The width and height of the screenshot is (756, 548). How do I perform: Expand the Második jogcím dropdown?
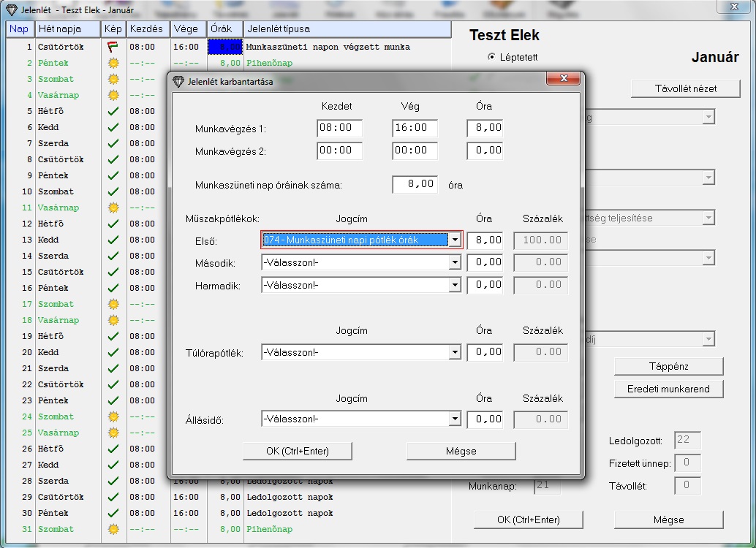pyautogui.click(x=455, y=262)
